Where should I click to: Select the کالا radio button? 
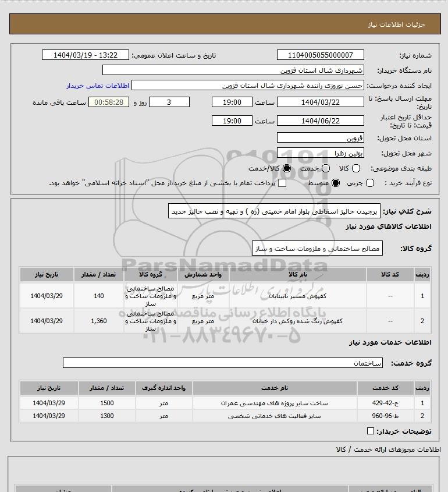(356, 168)
